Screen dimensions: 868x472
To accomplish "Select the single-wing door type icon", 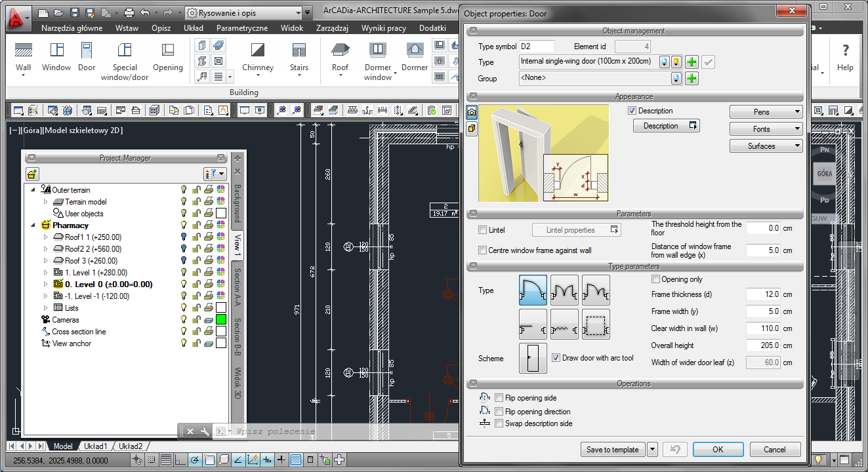I will pyautogui.click(x=533, y=290).
